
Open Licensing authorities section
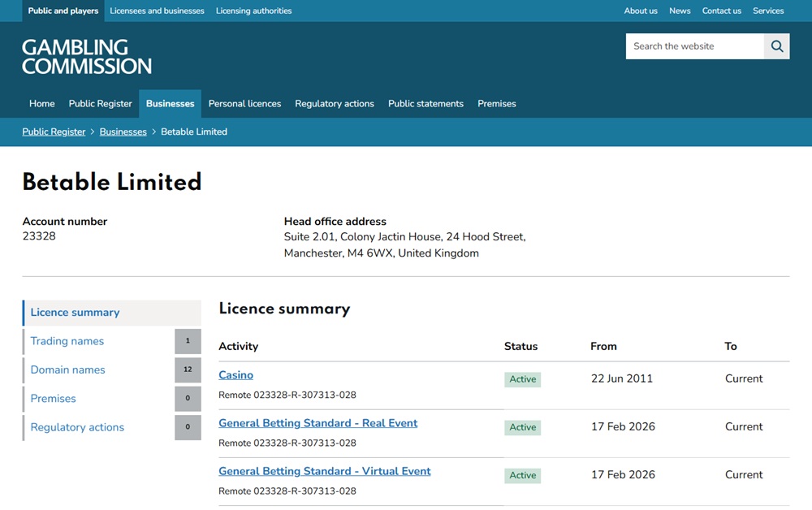(253, 11)
